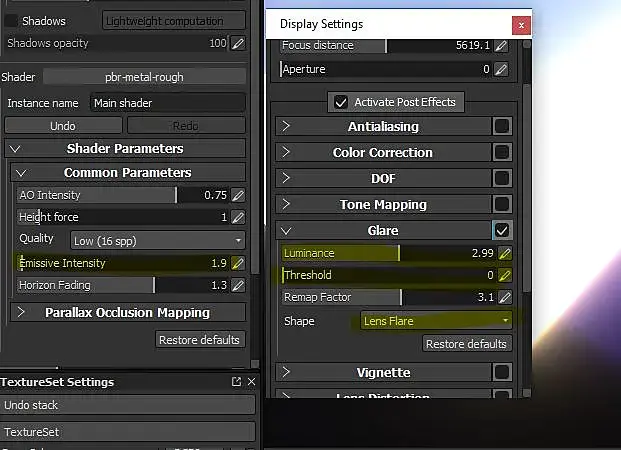Viewport: 621px width, 450px height.
Task: Expand the Vignette section
Action: click(x=286, y=372)
